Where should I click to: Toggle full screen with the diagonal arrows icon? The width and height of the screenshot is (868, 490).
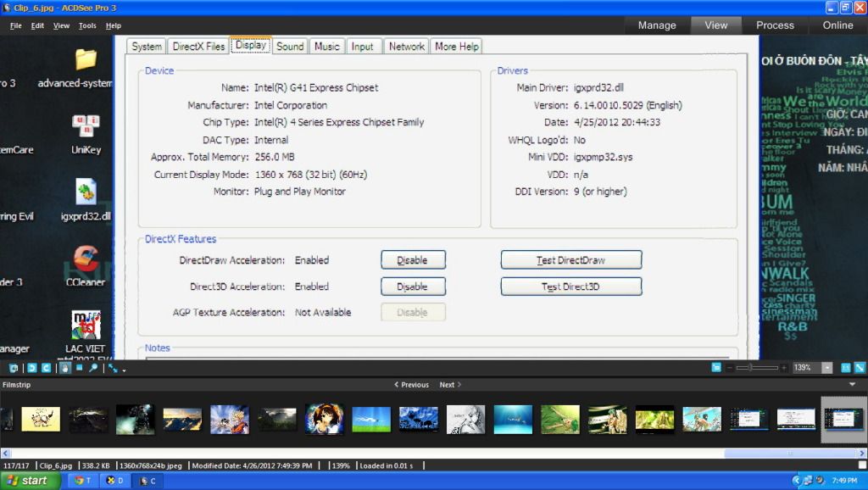[113, 368]
